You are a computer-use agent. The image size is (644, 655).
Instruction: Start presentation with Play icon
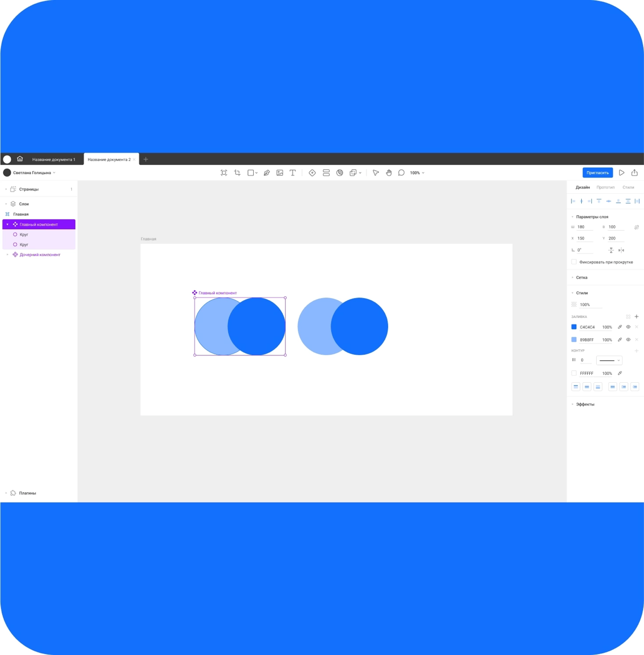pos(621,173)
